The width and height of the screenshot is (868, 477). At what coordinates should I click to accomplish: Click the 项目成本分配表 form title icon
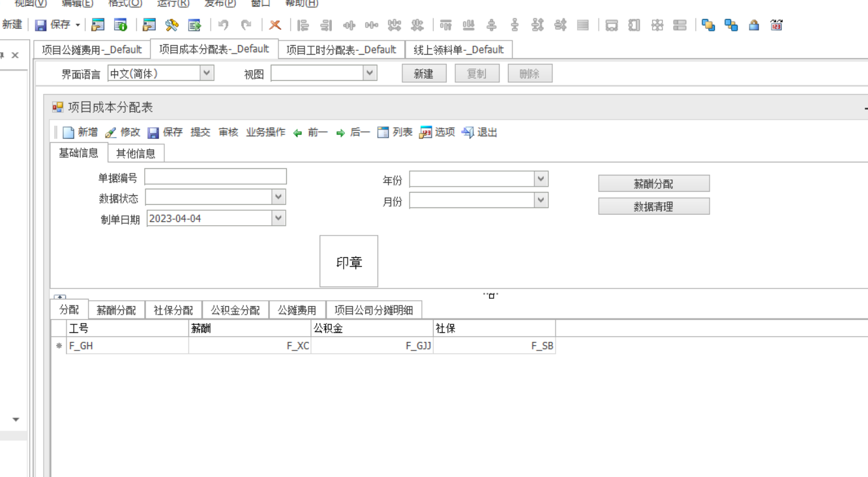click(x=58, y=107)
